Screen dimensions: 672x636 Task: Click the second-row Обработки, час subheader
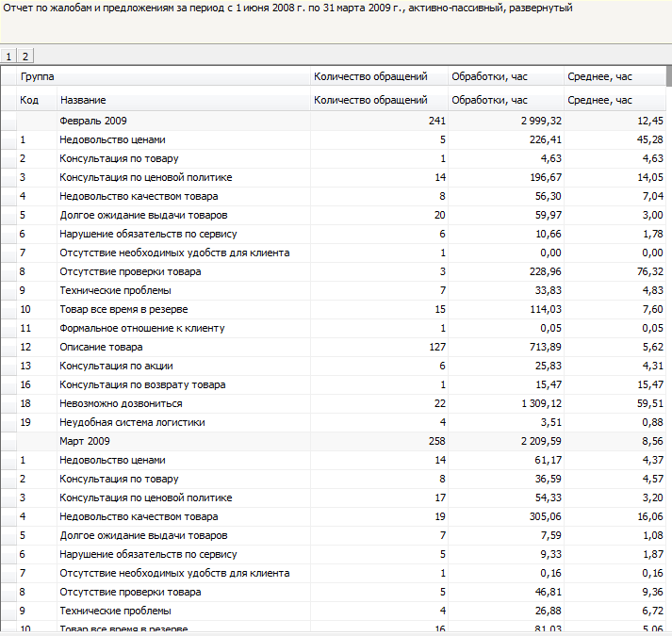coord(506,100)
